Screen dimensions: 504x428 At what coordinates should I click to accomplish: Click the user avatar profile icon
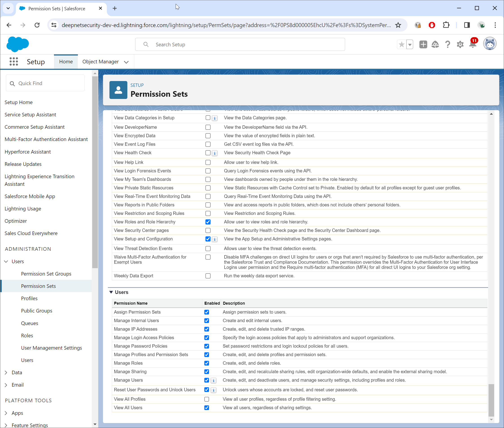point(490,44)
